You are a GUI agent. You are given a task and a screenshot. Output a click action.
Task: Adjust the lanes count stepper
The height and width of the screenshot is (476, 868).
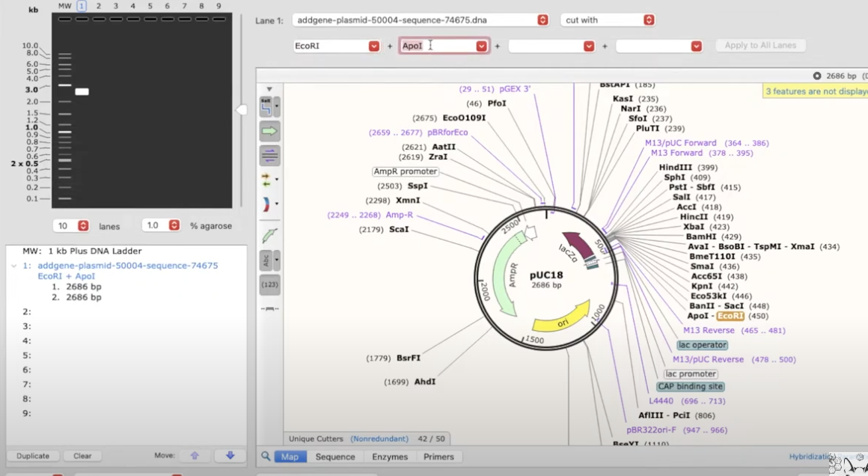83,225
